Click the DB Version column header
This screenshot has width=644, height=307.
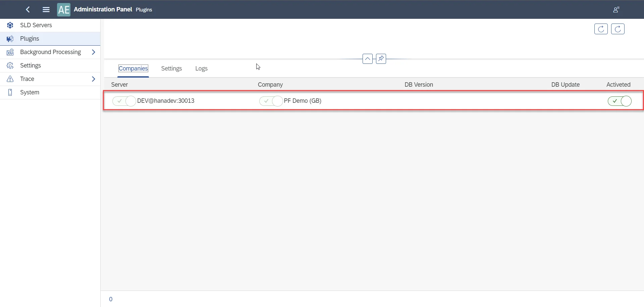coord(419,85)
